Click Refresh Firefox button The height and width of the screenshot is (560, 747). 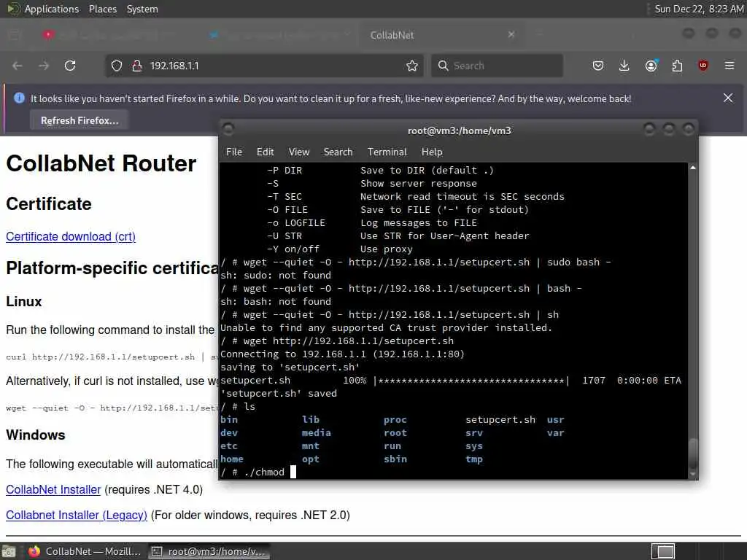tap(80, 120)
